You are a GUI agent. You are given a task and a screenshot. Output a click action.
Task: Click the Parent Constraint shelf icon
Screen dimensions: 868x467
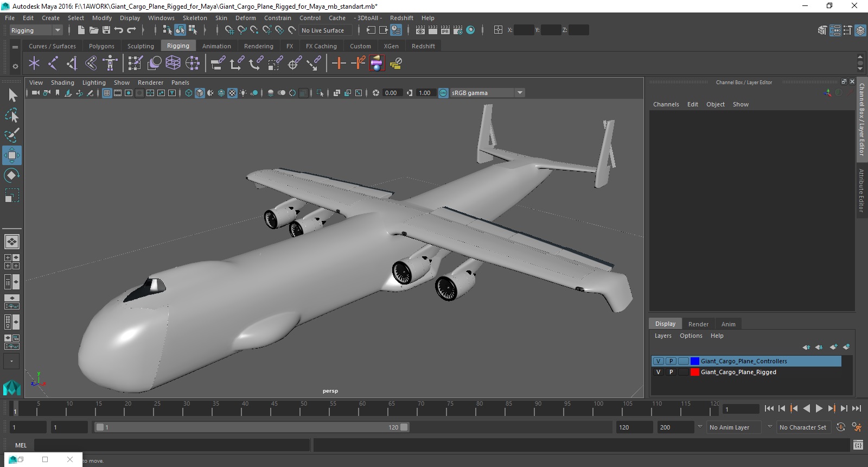click(x=218, y=64)
